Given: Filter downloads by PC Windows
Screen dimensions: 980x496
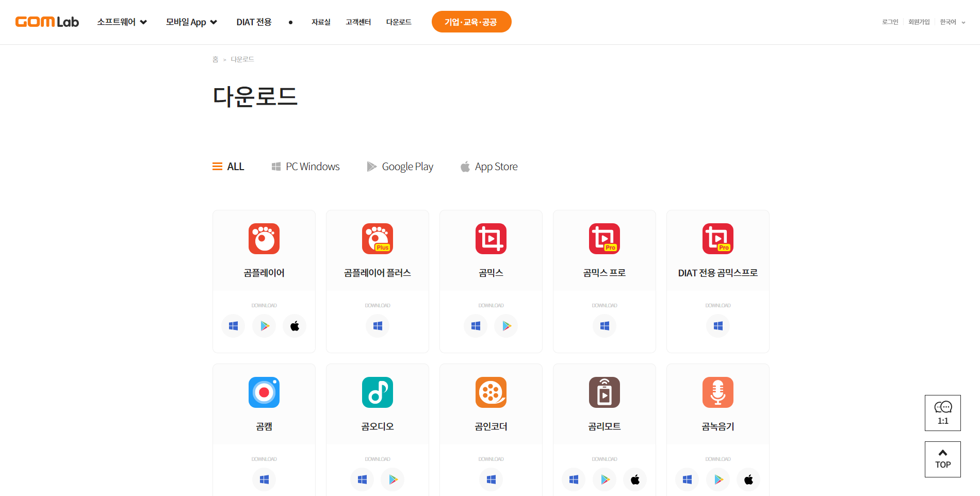Looking at the screenshot, I should [x=305, y=167].
